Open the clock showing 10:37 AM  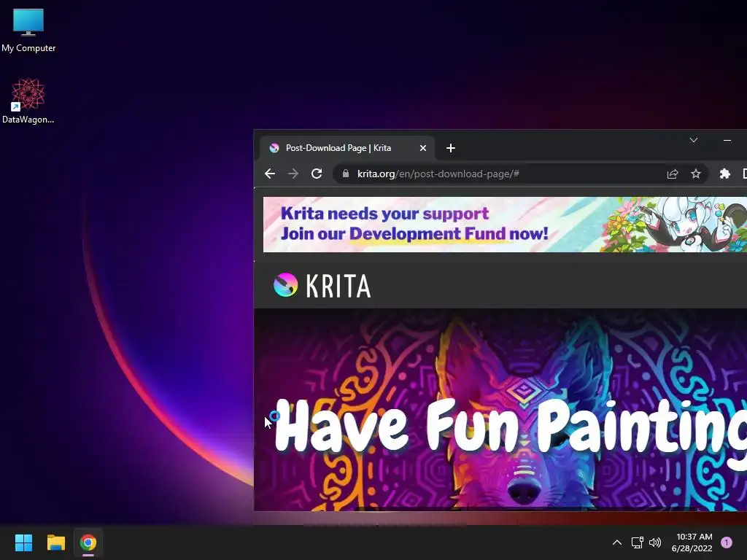692,542
